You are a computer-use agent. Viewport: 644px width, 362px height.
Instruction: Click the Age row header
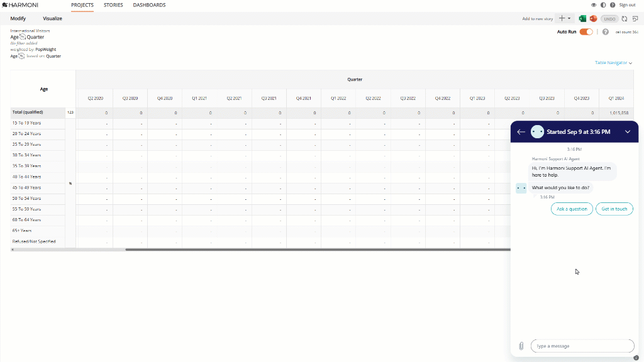pyautogui.click(x=43, y=89)
